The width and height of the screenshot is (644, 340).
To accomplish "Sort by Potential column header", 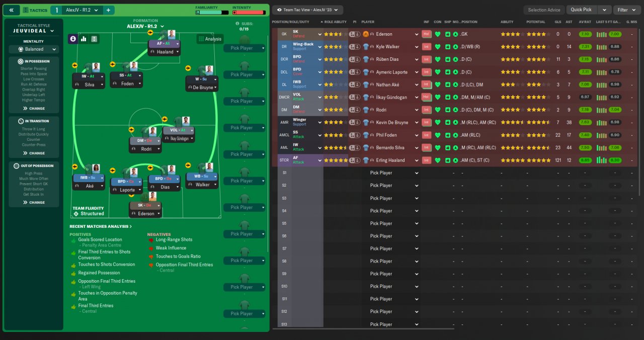I will pyautogui.click(x=536, y=22).
